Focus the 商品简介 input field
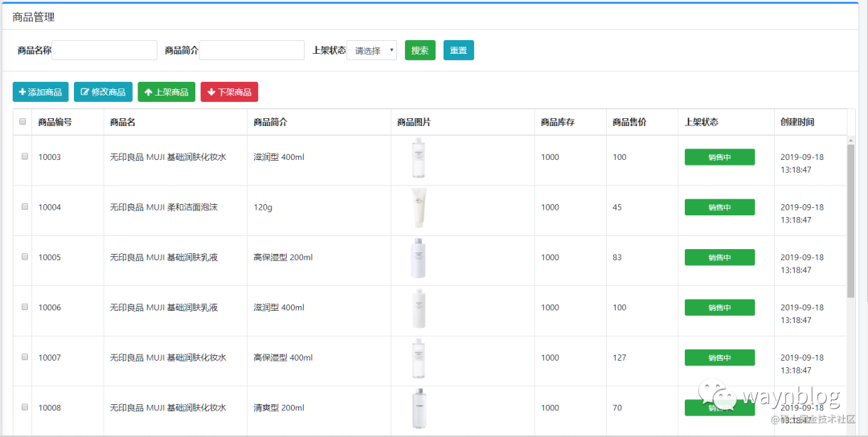 click(252, 50)
